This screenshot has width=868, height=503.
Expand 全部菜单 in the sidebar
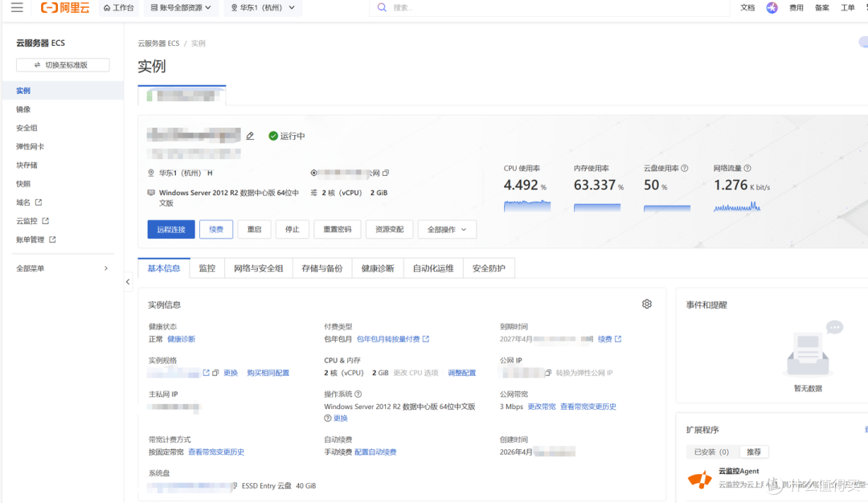coord(63,268)
